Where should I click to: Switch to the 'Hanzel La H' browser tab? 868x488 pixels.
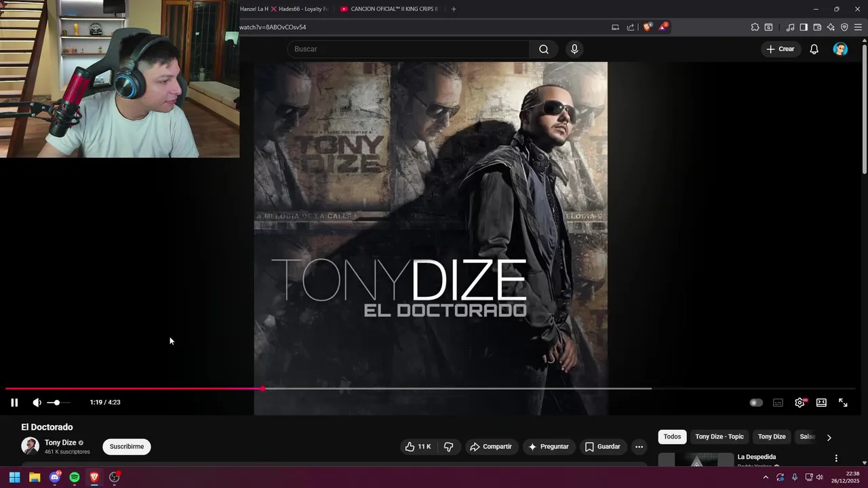(x=254, y=9)
